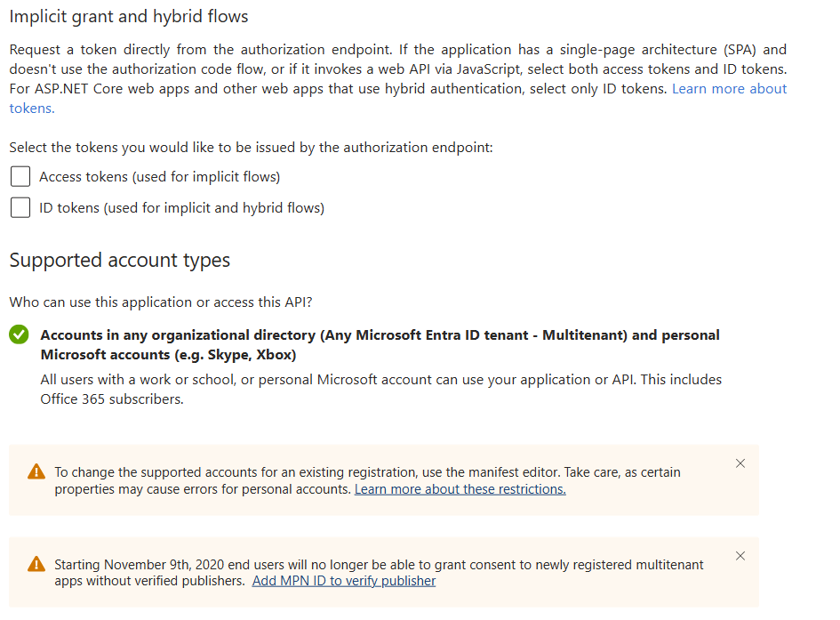Click 'Add MPN ID to verify publisher' link

tap(344, 581)
